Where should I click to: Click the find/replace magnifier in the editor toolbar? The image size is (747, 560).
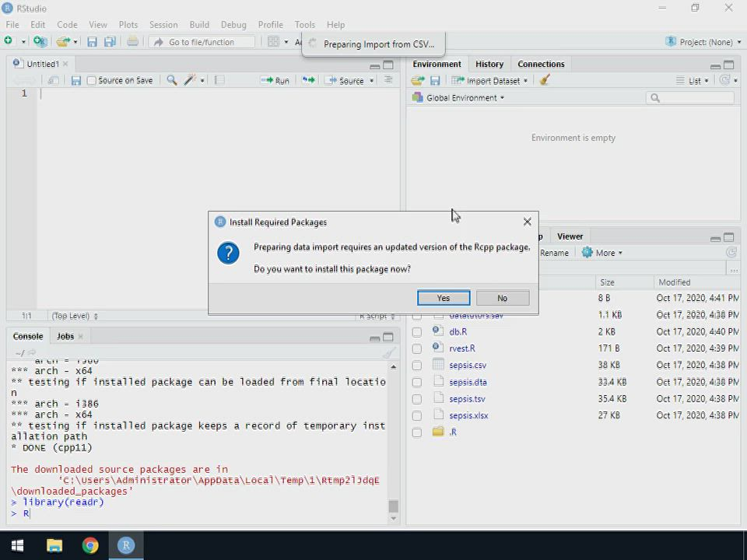click(x=171, y=80)
